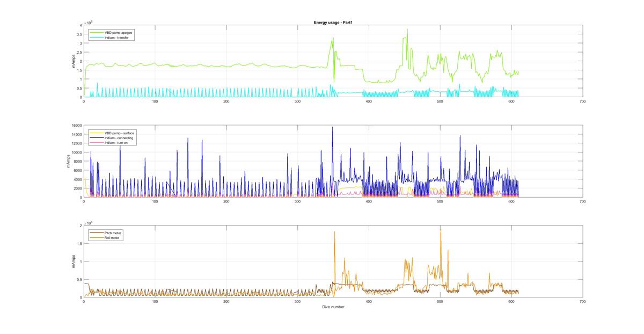The width and height of the screenshot is (644, 334).
Task: Click the 10000 tick label on middle plot
Action: pyautogui.click(x=76, y=153)
